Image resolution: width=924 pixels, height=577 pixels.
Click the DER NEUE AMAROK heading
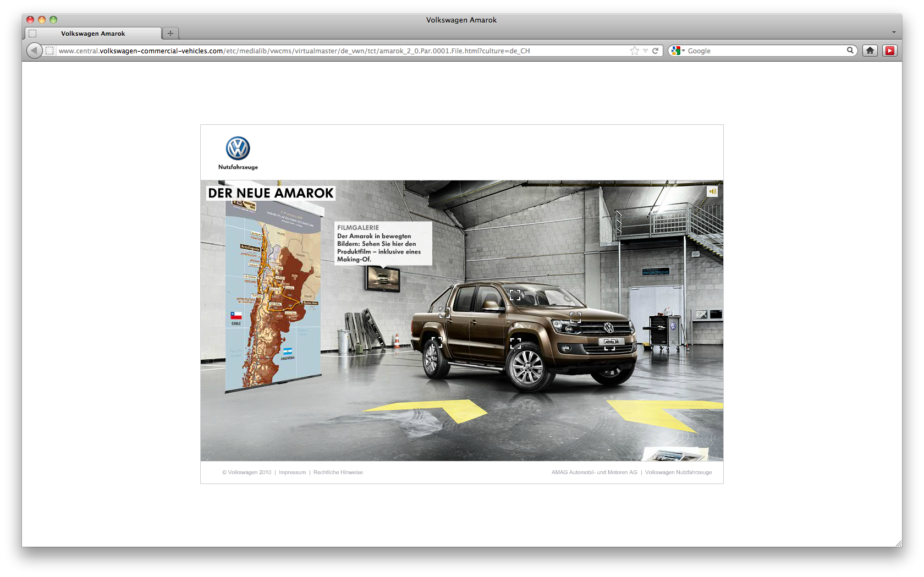[271, 193]
